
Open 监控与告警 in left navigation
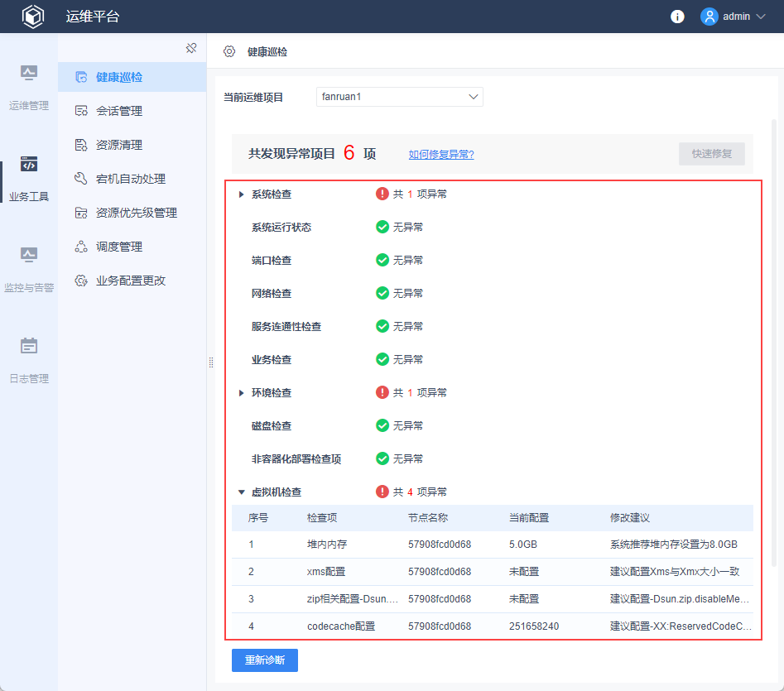(29, 269)
